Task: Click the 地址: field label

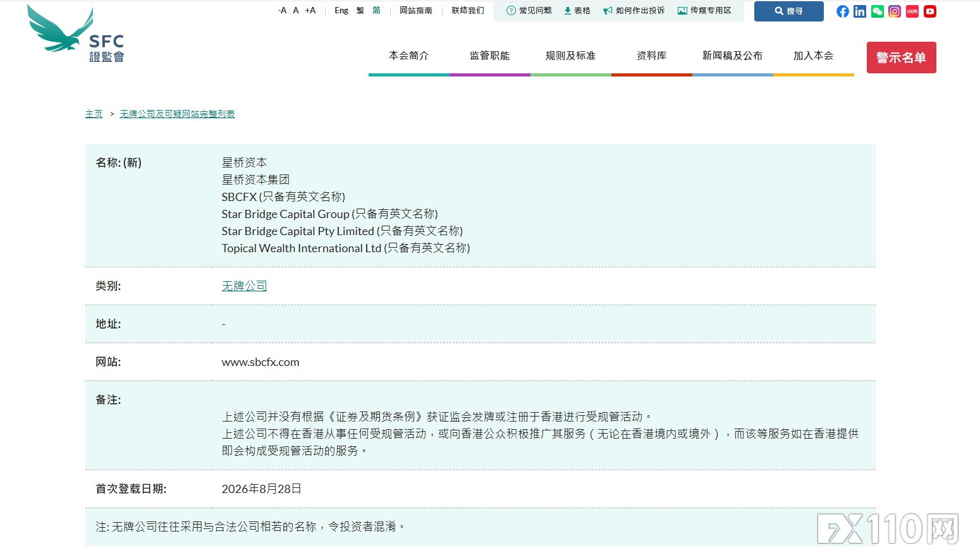Action: point(108,324)
